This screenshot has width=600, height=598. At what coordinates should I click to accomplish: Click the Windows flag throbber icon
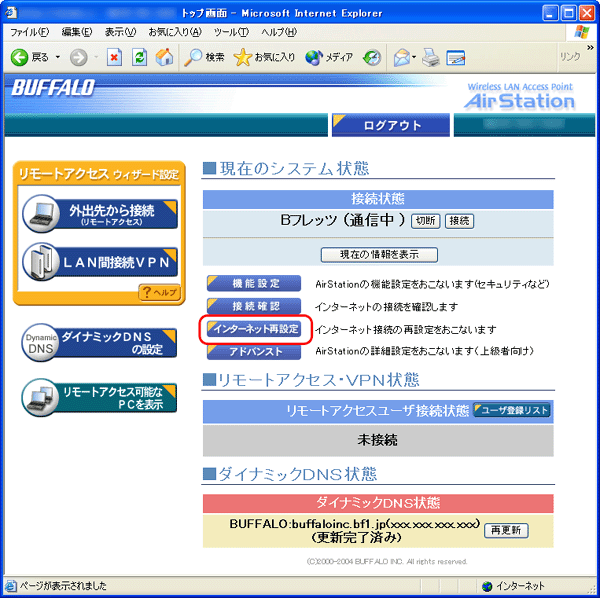582,32
